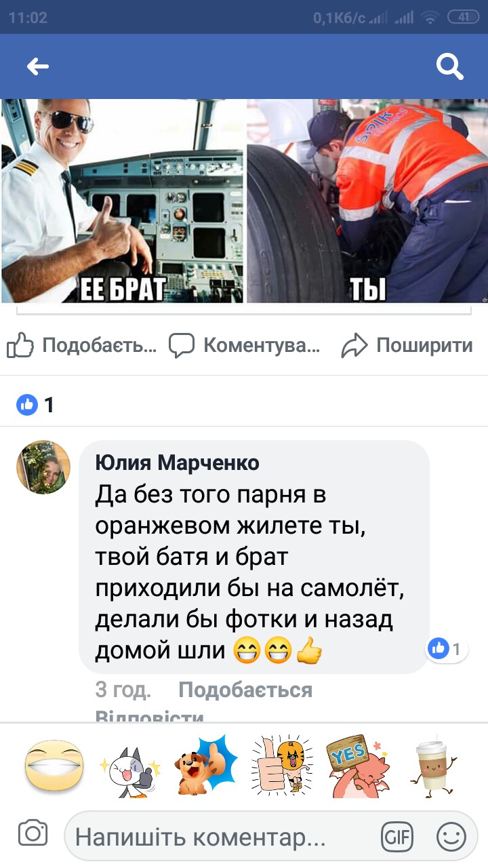
Task: Open the emoji smiley picker
Action: point(451,837)
